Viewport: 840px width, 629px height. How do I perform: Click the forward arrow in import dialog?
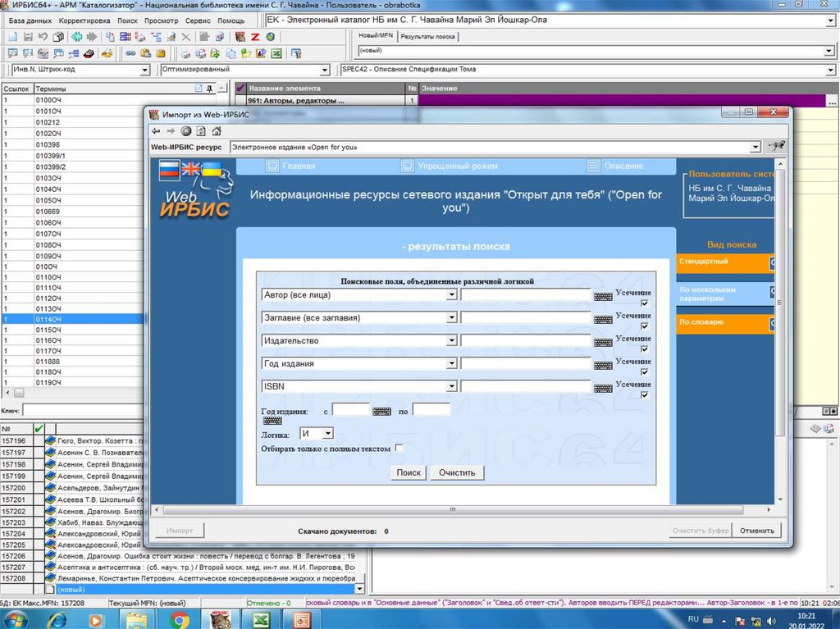click(x=171, y=131)
